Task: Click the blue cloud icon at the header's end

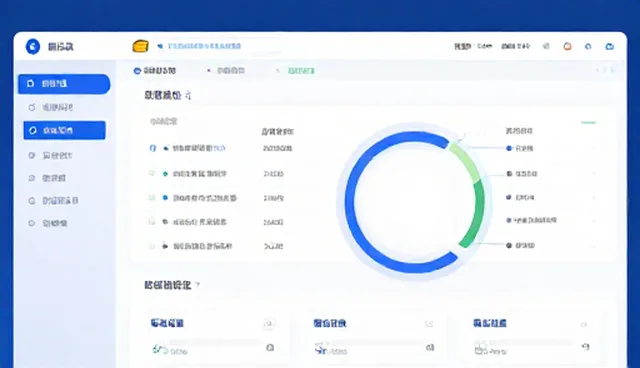Action: pyautogui.click(x=609, y=47)
